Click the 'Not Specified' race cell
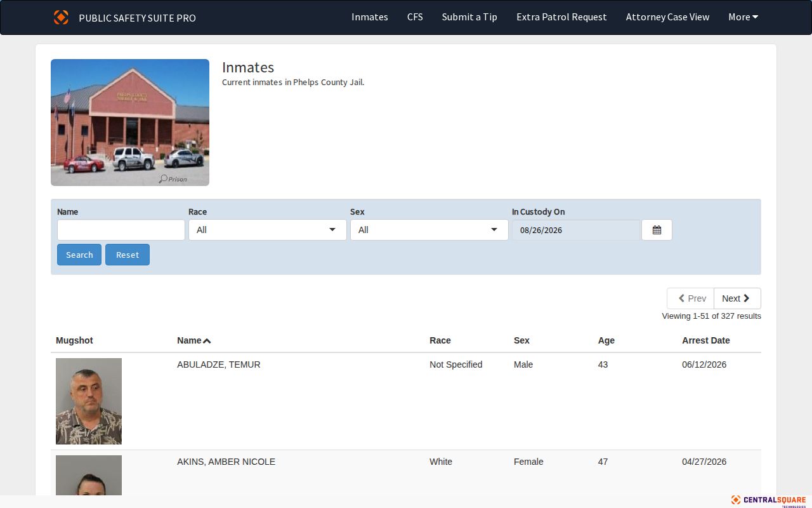 (456, 364)
